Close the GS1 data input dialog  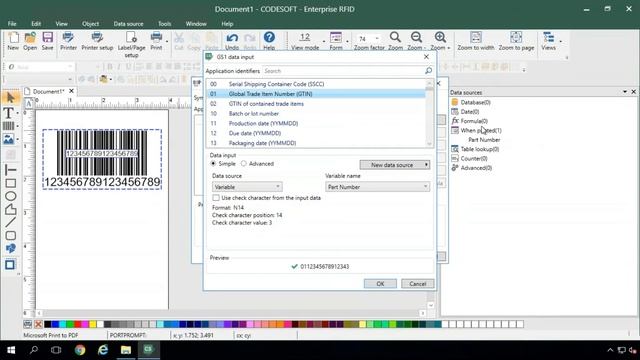point(427,57)
